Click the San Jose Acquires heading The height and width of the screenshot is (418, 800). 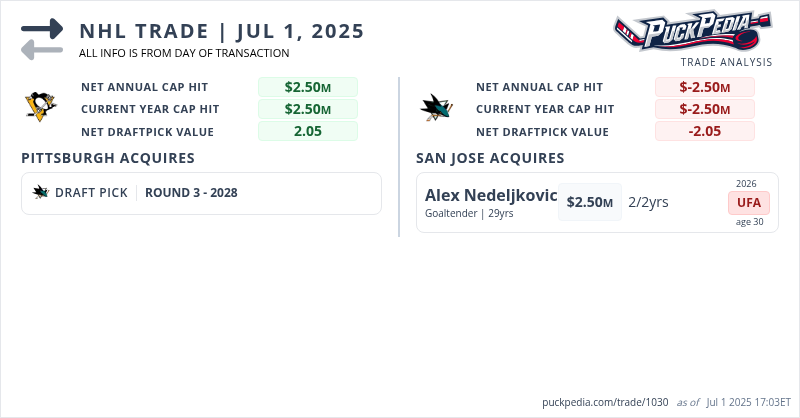[490, 158]
